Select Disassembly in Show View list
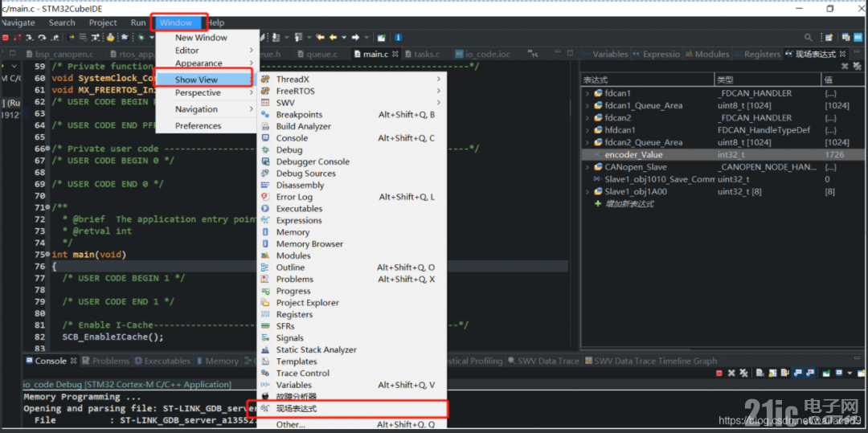This screenshot has width=868, height=433. click(x=351, y=186)
